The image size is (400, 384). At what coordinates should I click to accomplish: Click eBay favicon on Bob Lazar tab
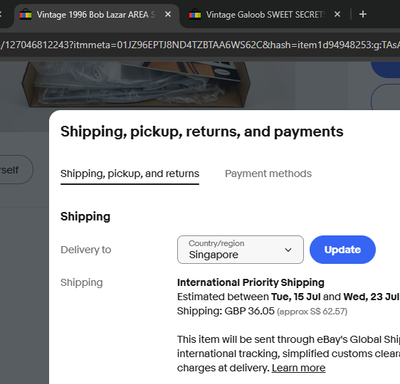coord(26,15)
